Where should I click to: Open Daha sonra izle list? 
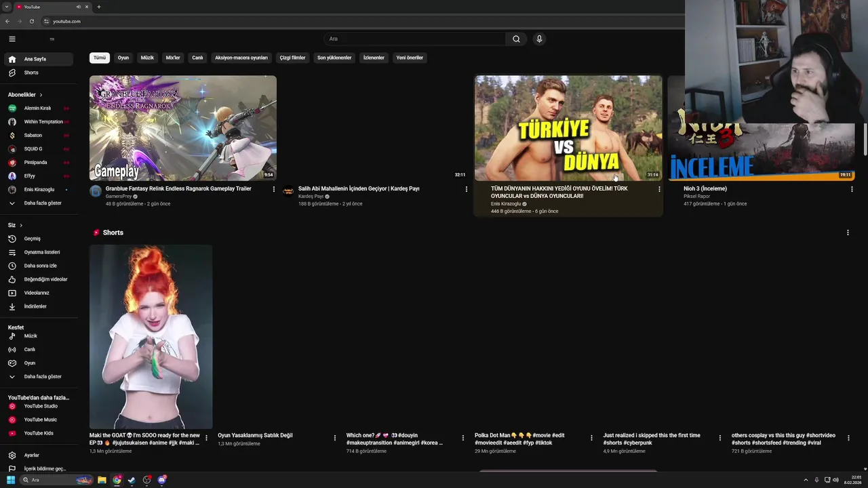pos(39,266)
